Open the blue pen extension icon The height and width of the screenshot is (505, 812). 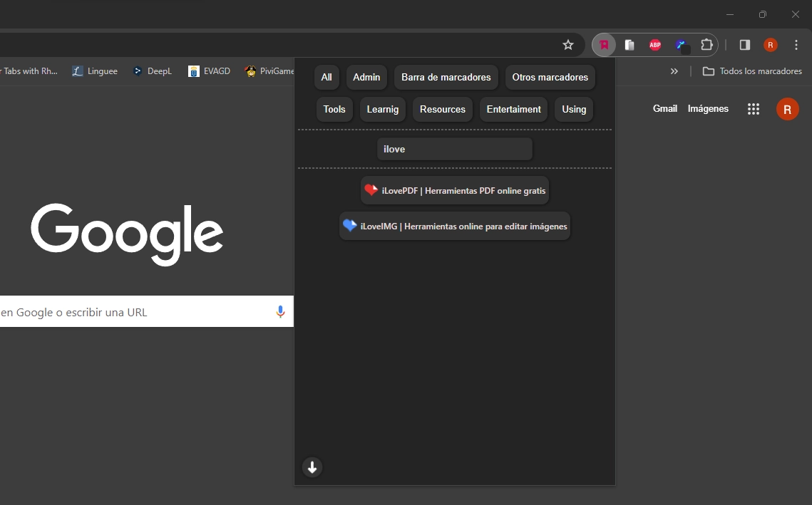click(681, 45)
